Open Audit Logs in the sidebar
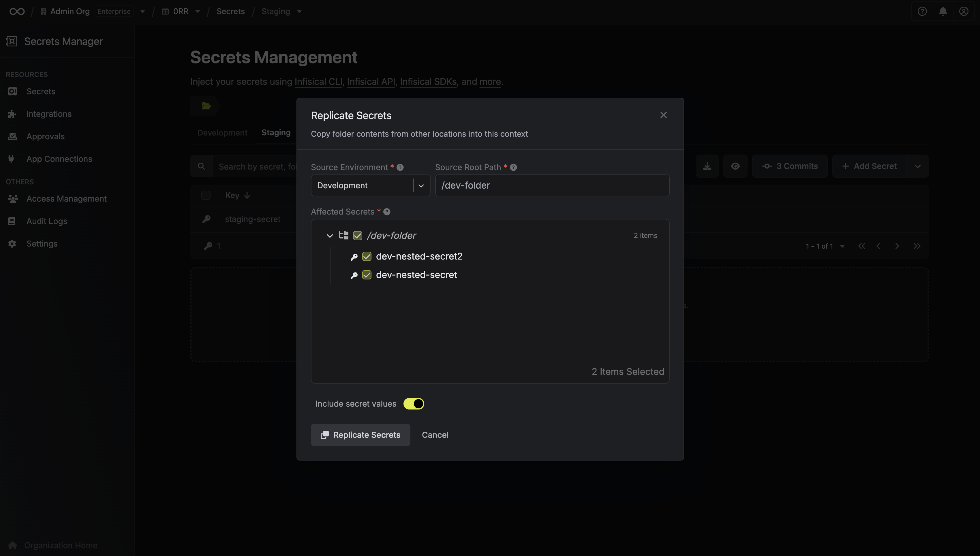980x556 pixels. [46, 221]
